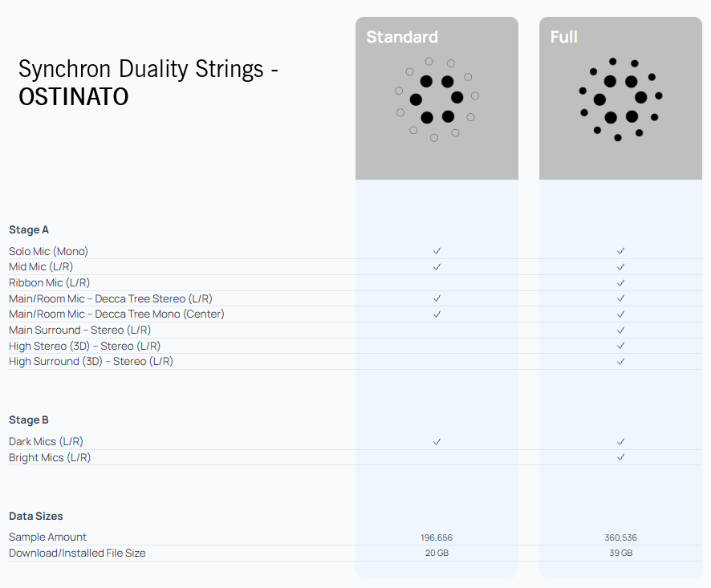Click the Data Sizes section heading
This screenshot has height=588, width=711.
click(x=36, y=516)
